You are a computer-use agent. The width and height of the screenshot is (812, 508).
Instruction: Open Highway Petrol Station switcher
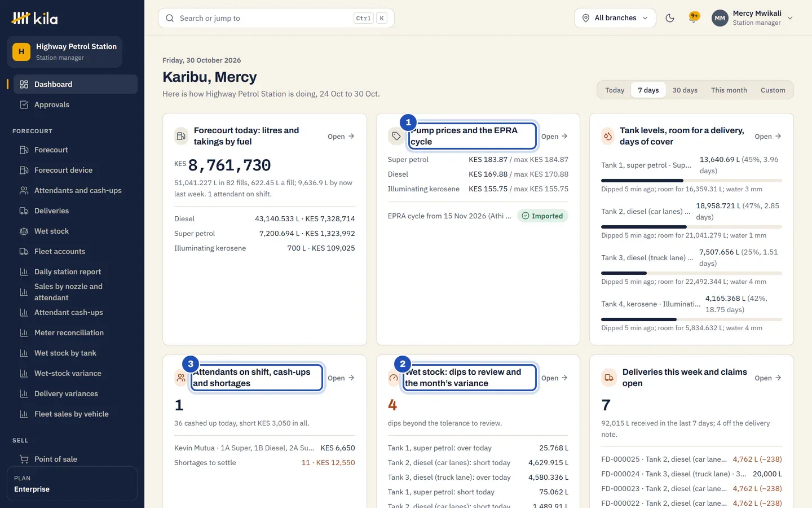[64, 52]
